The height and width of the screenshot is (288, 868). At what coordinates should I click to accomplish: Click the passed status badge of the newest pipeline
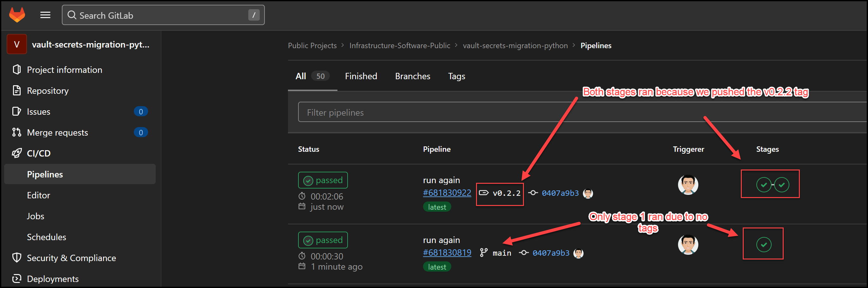[x=323, y=180]
